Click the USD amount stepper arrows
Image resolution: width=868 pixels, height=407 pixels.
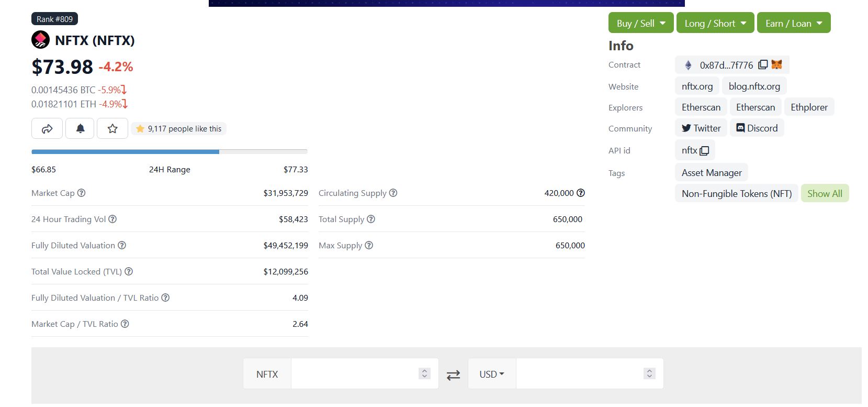(650, 373)
